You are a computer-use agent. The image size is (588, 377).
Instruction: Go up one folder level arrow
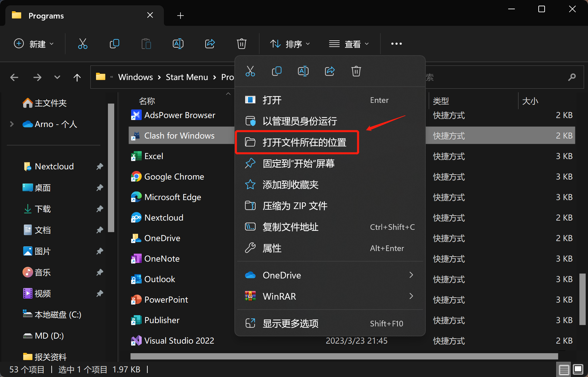point(77,77)
